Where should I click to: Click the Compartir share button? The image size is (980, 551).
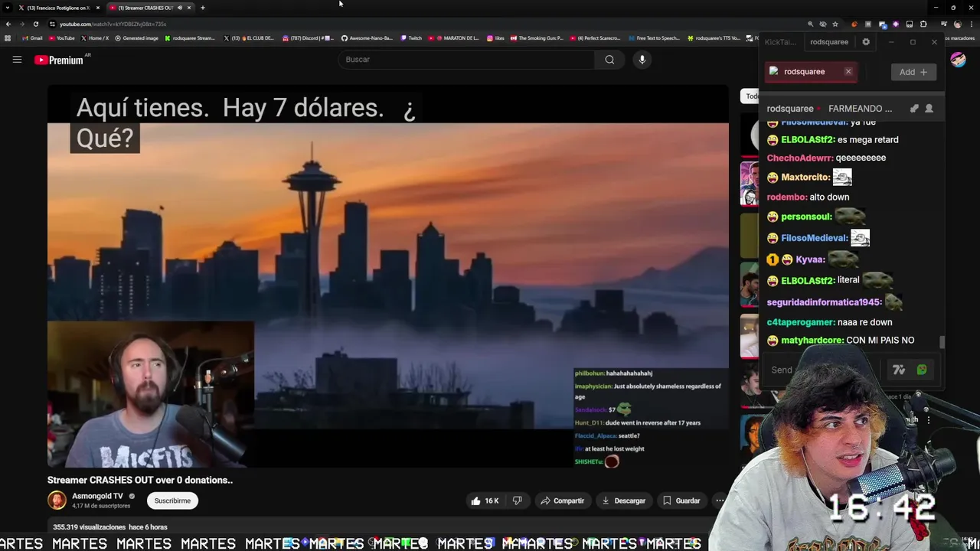tap(562, 500)
